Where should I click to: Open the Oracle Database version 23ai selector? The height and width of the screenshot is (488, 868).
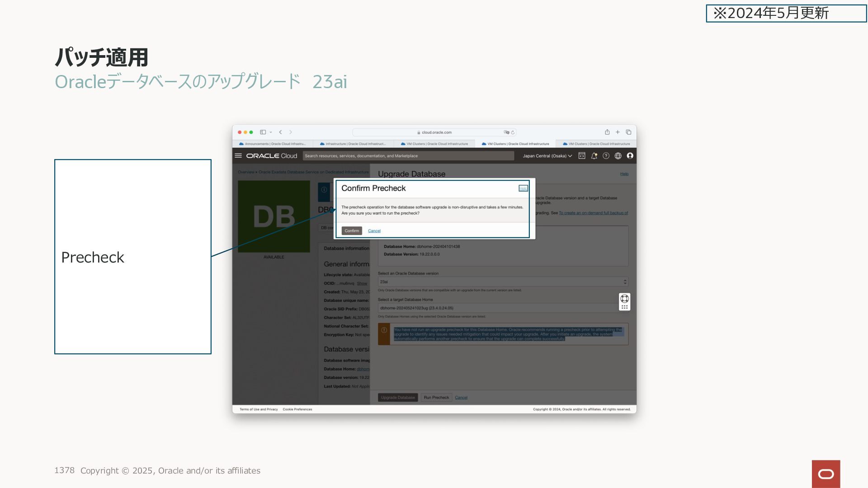coord(503,282)
